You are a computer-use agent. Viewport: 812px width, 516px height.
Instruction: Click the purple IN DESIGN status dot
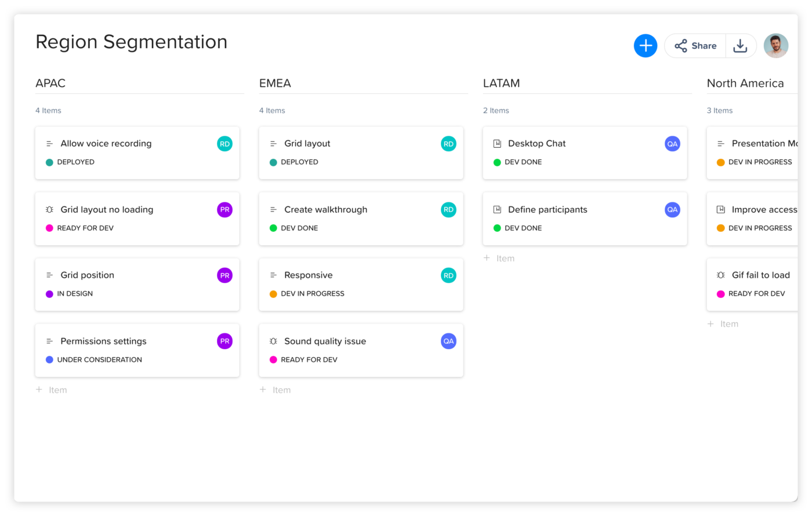pyautogui.click(x=49, y=294)
